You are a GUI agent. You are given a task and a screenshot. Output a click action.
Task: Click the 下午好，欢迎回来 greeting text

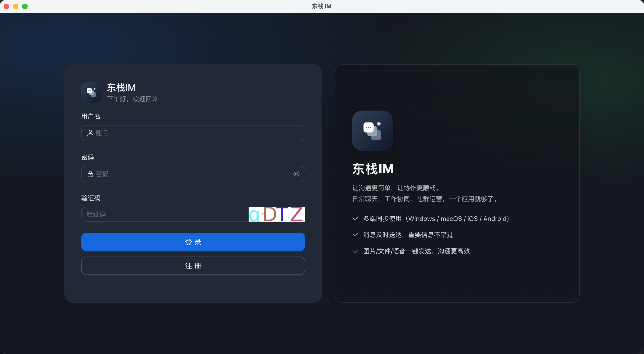(x=133, y=99)
